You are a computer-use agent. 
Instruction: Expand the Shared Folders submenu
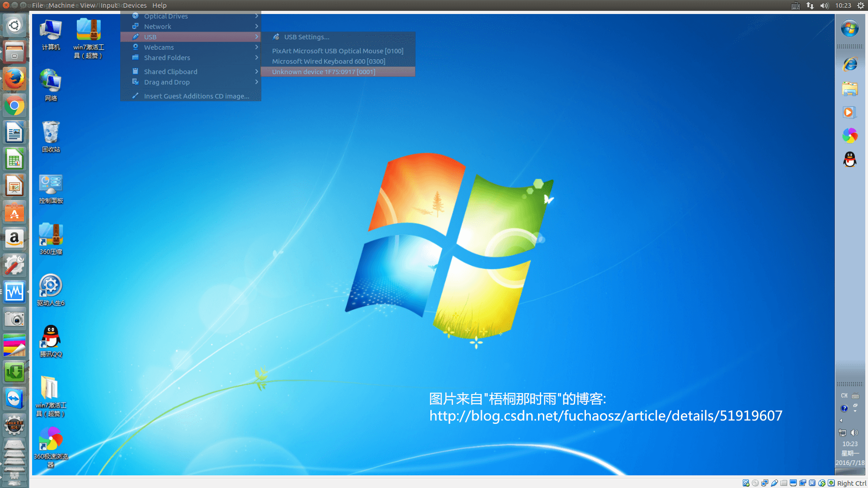[x=191, y=57]
